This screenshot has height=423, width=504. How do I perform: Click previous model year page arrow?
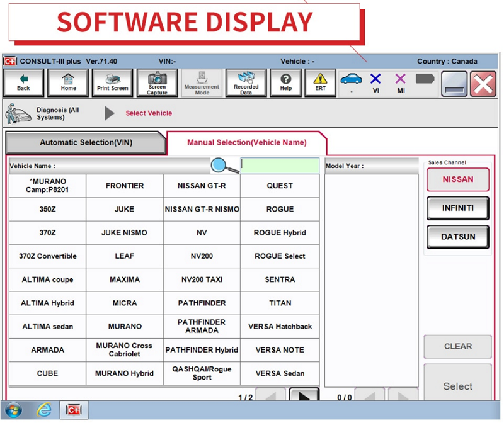369,395
